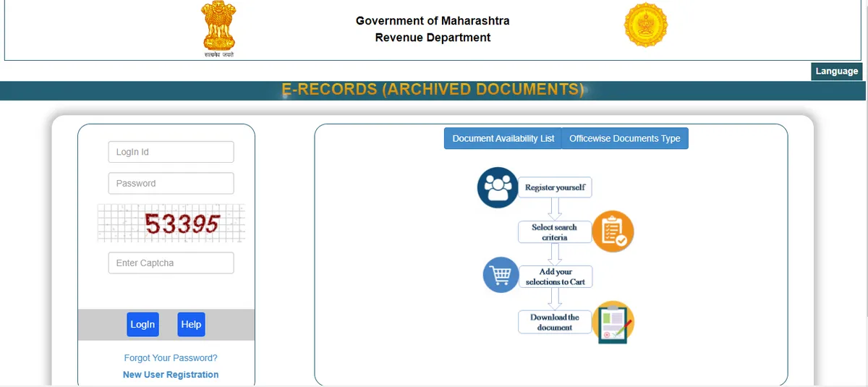Click the Emblem of India logo
The width and height of the screenshot is (868, 387).
click(x=219, y=27)
